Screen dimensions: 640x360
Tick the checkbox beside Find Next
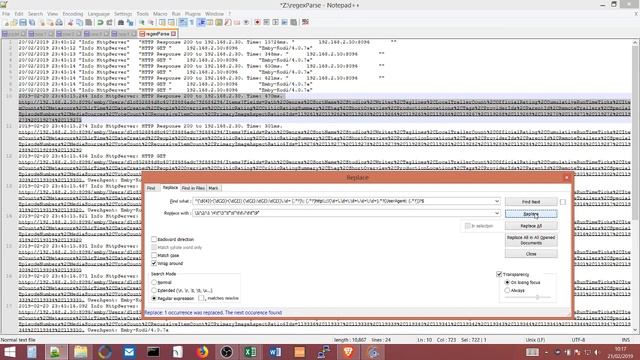coord(563,202)
